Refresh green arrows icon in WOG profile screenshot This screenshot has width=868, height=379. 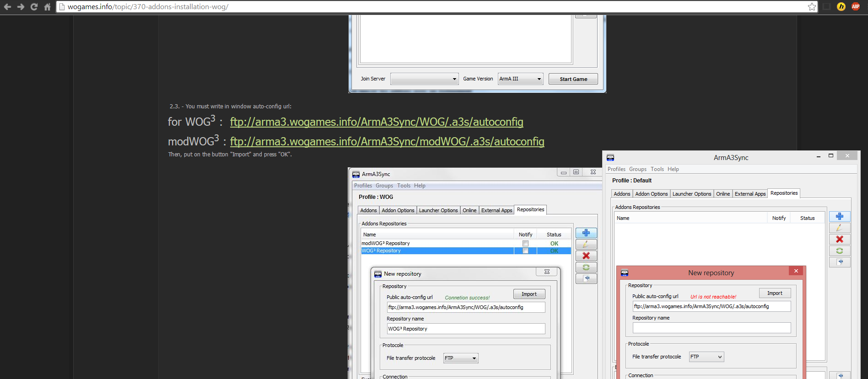click(586, 267)
